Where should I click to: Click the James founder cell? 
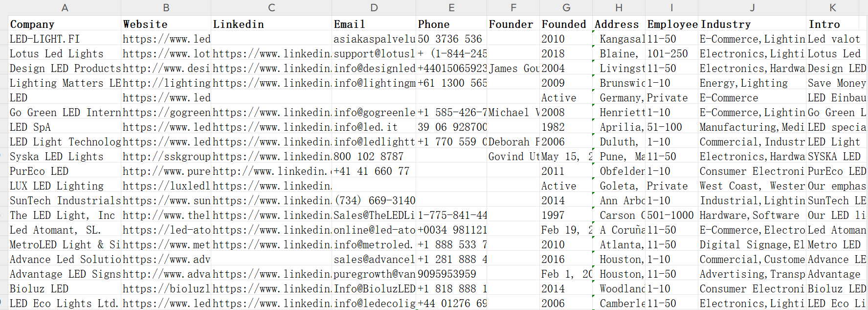pos(513,68)
